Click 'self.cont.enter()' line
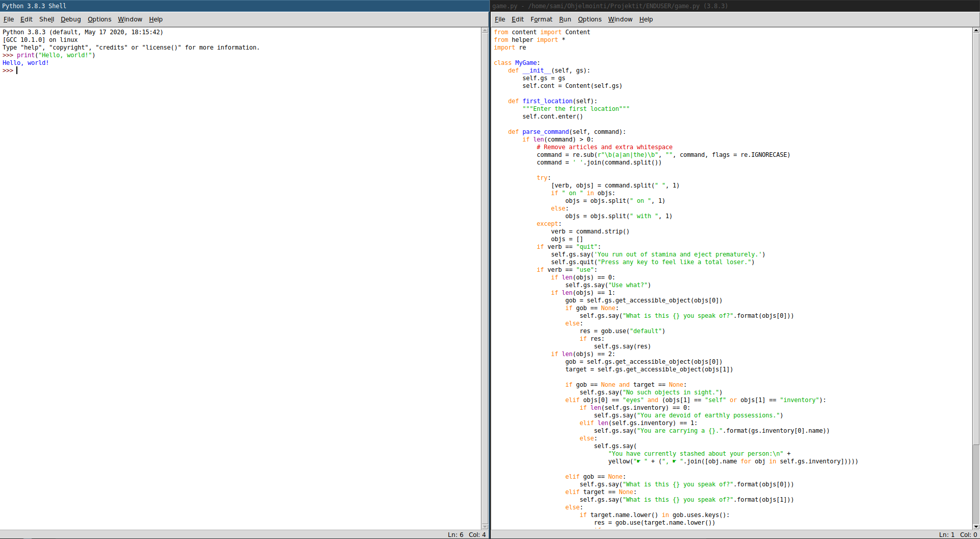Image resolution: width=980 pixels, height=539 pixels. pos(553,116)
